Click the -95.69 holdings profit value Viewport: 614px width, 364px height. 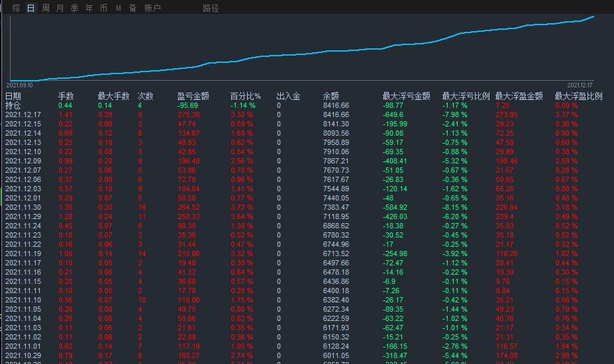point(187,105)
